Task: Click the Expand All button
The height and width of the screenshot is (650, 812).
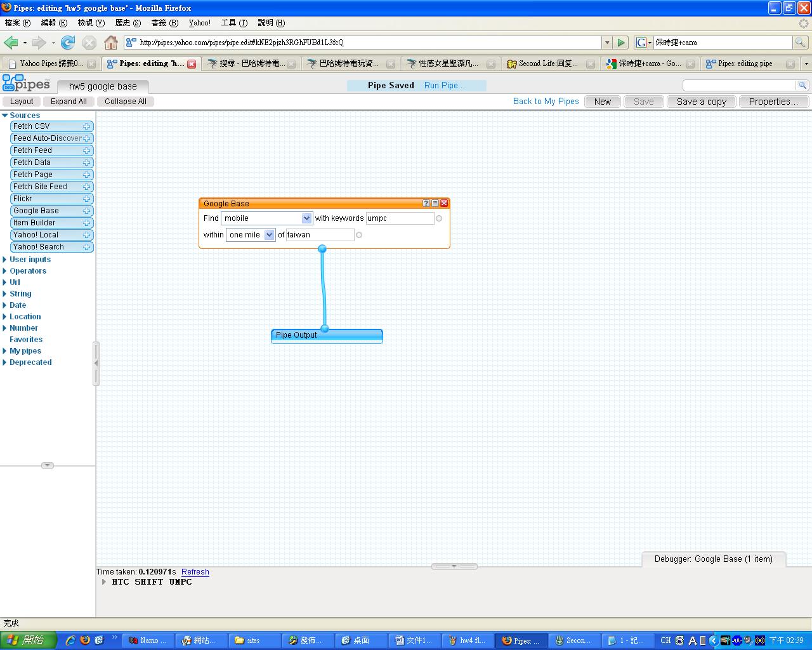Action: (69, 102)
